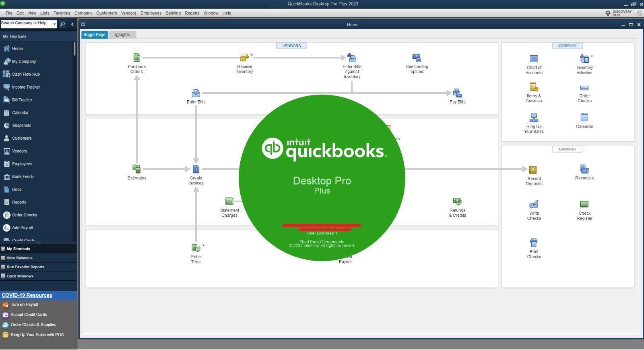Click the Receive Inventory icon
Viewport: 644px width, 350px height.
244,58
